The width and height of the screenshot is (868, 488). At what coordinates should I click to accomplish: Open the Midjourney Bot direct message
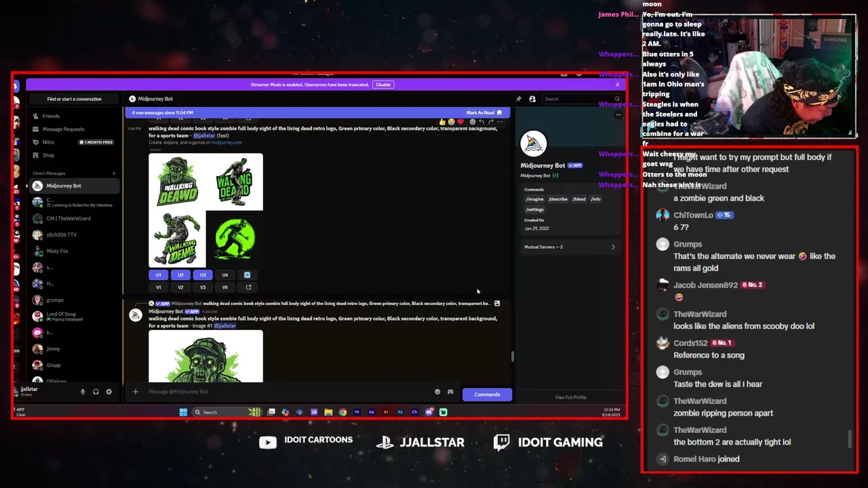point(75,186)
